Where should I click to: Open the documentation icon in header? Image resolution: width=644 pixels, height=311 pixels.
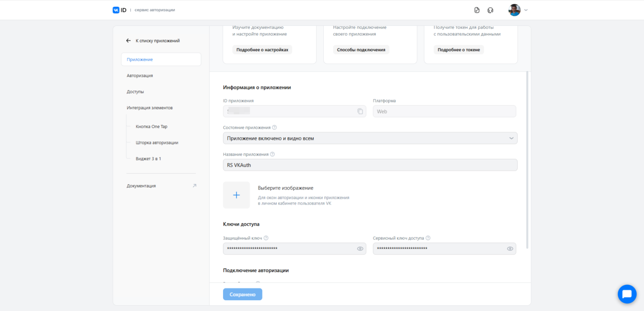pos(477,10)
